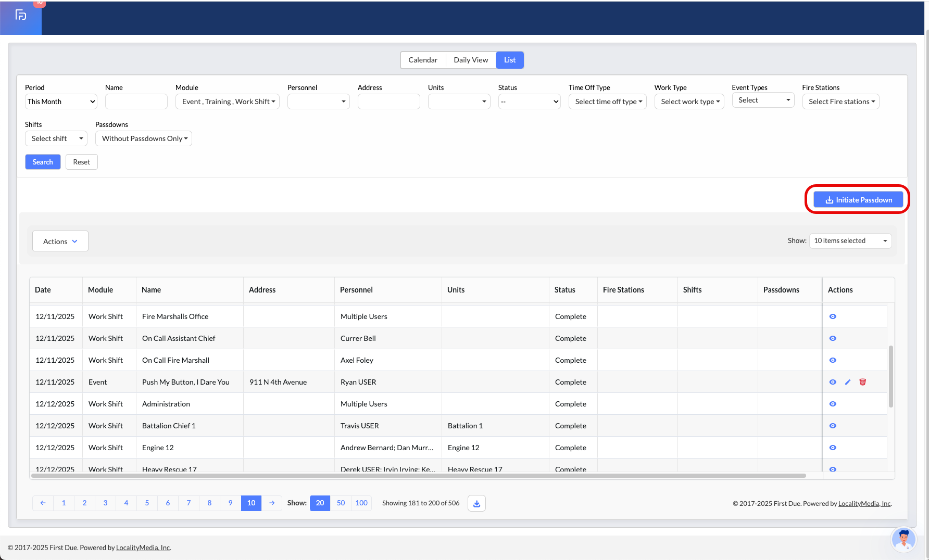Expand the Without Passdowns Only dropdown
Screen dimensions: 929x560
coord(144,138)
